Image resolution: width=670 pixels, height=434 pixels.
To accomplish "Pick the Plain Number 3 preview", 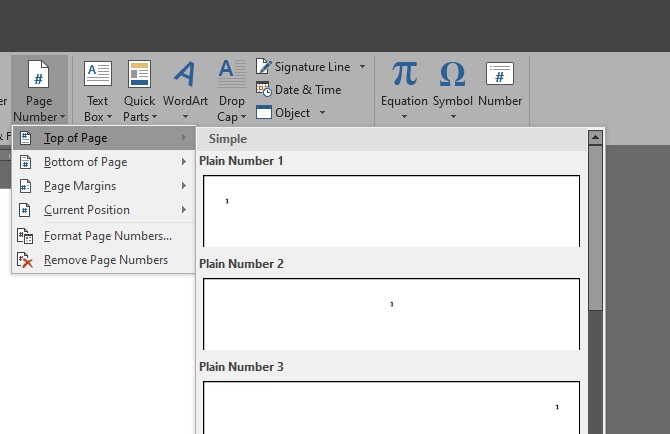I will pyautogui.click(x=391, y=407).
